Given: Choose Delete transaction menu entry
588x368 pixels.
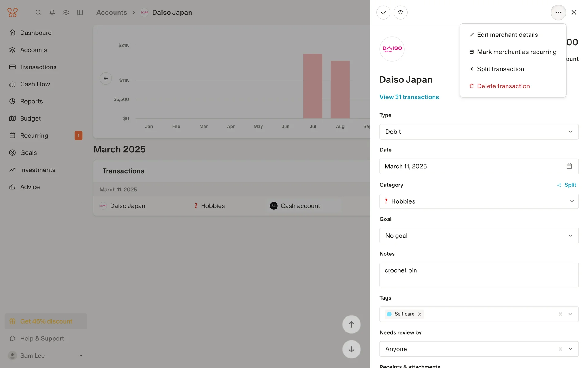Looking at the screenshot, I should click(x=503, y=86).
